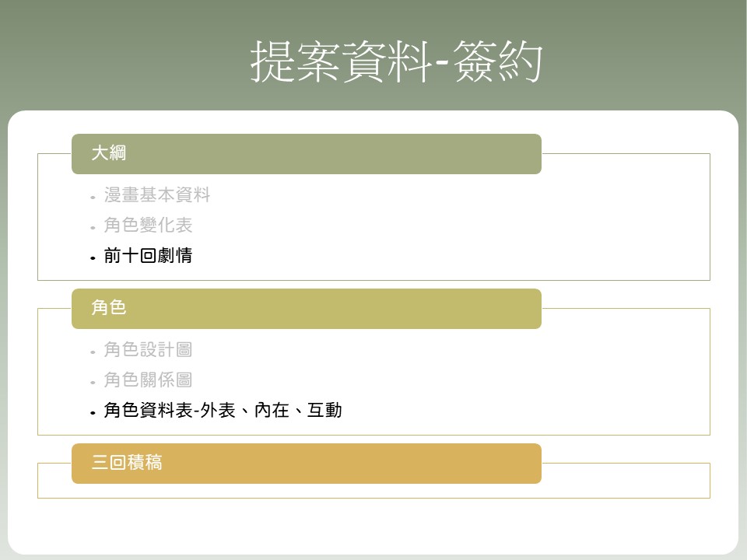Click the blank white area below 三回積稿 frame

pos(373,525)
